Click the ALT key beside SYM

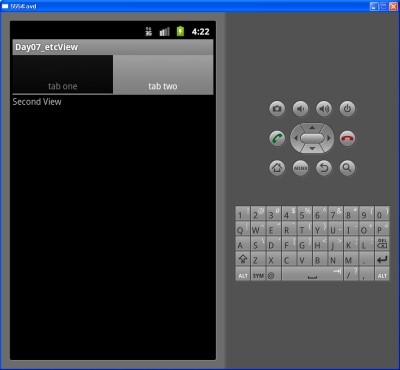(243, 274)
